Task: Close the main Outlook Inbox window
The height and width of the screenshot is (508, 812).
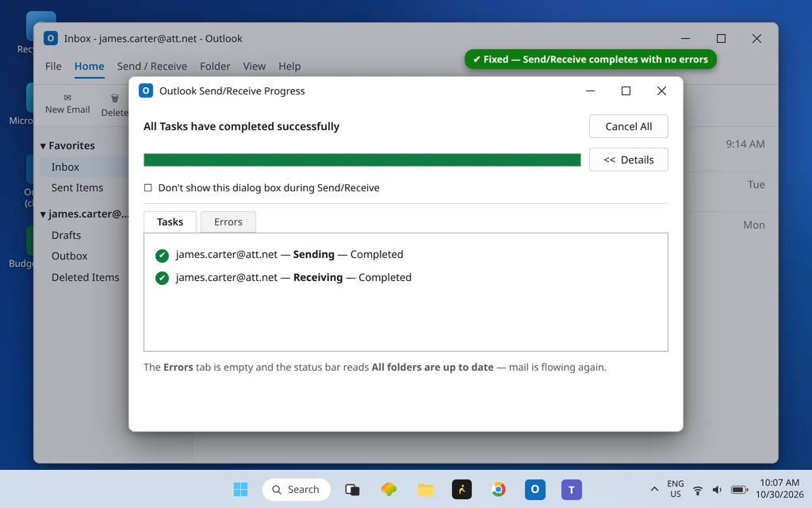Action: (x=756, y=38)
